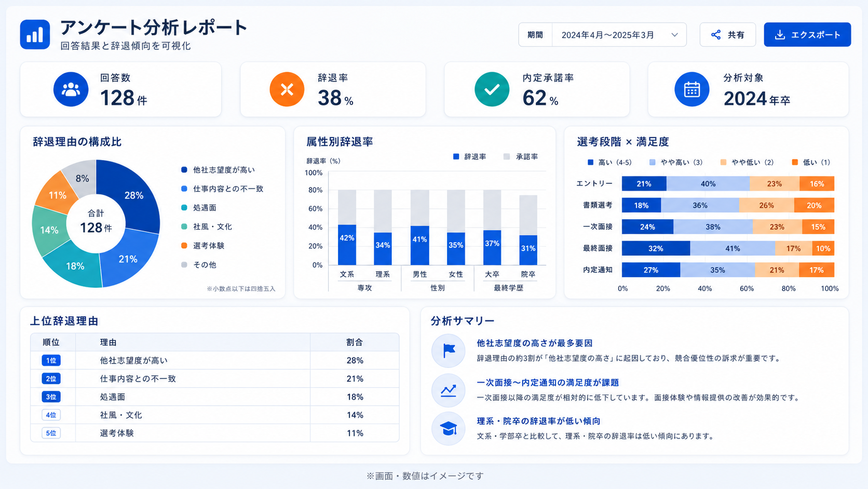
Task: Click 選考体験 orange legend dot
Action: [x=184, y=245]
